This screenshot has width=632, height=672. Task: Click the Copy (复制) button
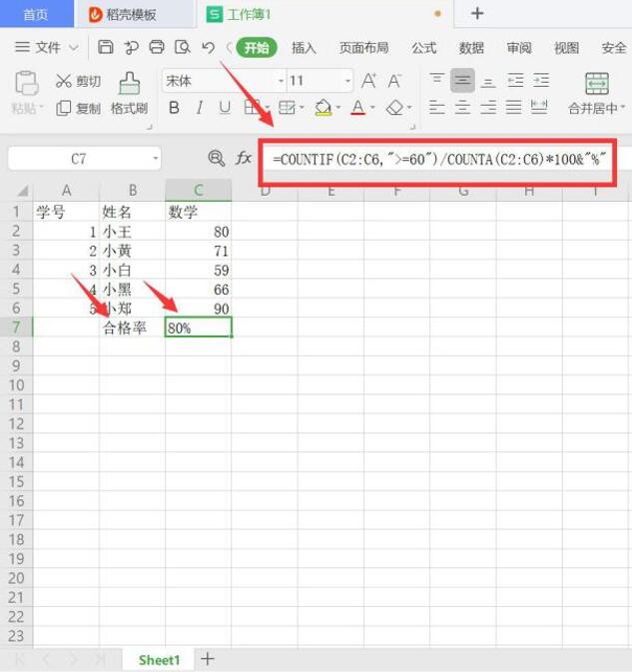[x=78, y=108]
